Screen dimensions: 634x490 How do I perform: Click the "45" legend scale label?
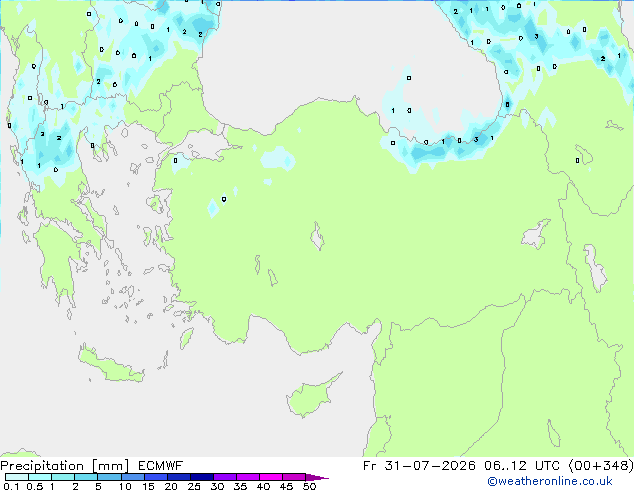pos(286,486)
